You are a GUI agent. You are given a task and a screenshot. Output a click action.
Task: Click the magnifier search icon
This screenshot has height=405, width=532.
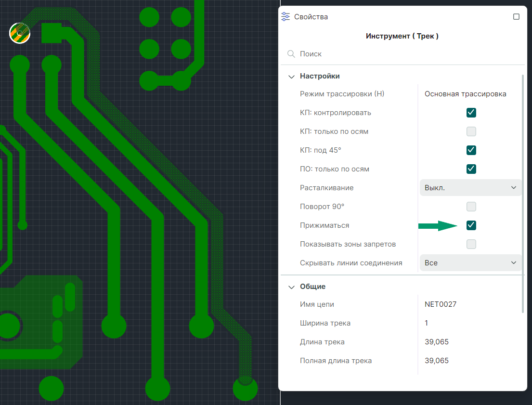click(291, 54)
